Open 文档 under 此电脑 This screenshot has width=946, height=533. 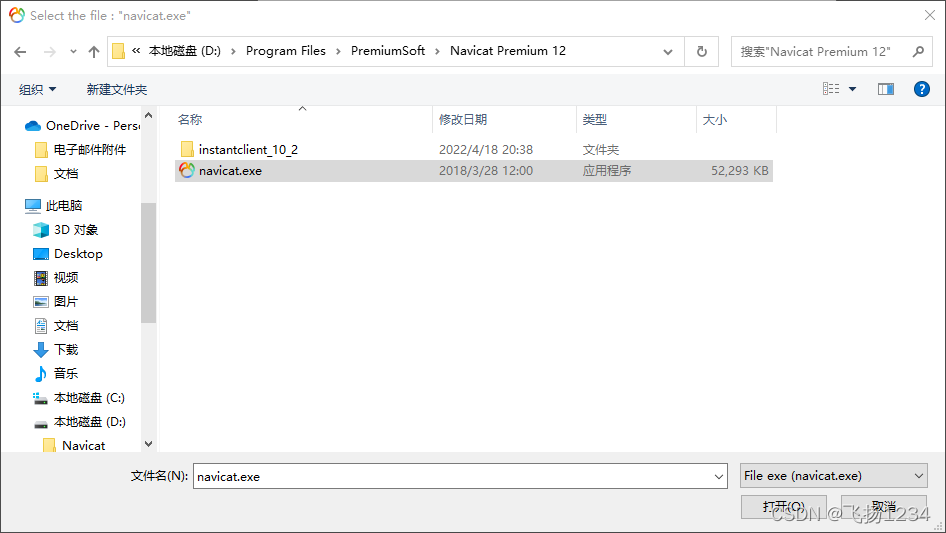(x=56, y=326)
